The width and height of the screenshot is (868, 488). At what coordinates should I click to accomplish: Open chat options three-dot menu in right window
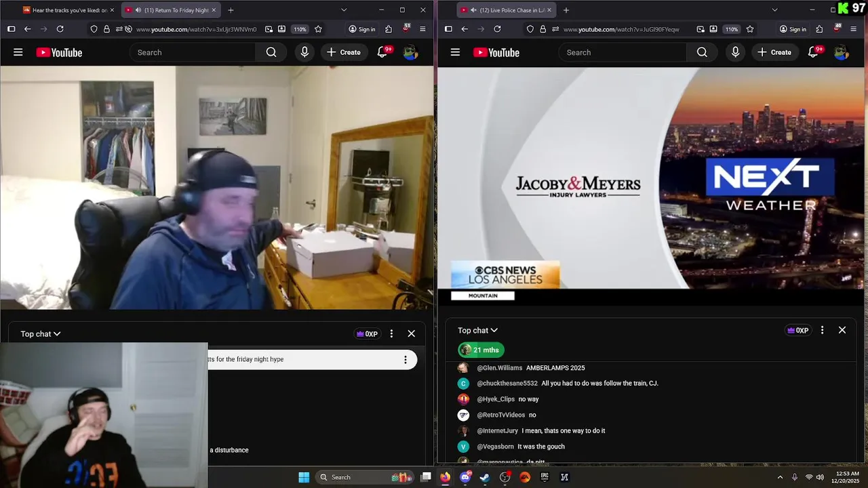tap(822, 330)
